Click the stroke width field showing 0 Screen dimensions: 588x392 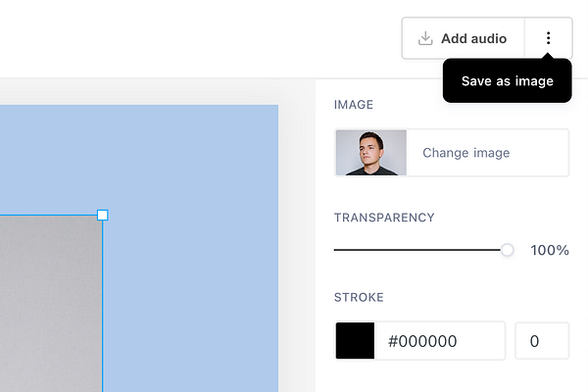pos(541,341)
